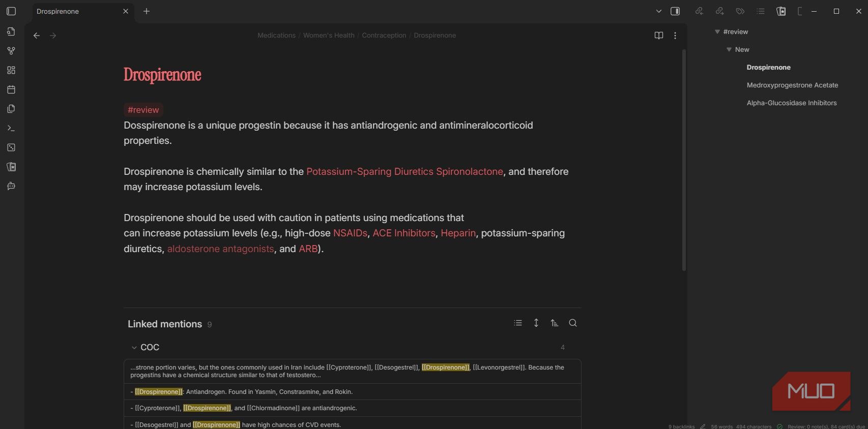Click the flashcards review ribbon icon
The image size is (868, 429).
point(11,167)
